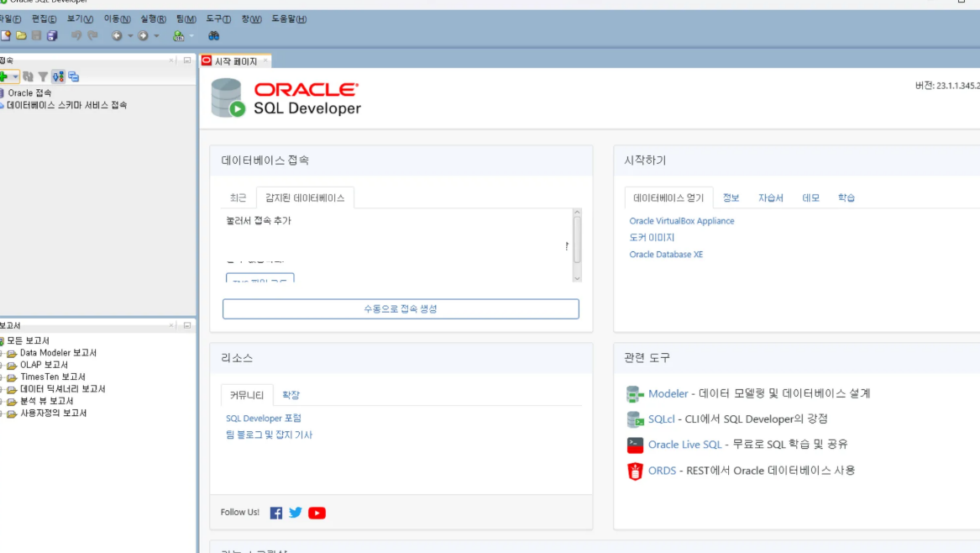The width and height of the screenshot is (980, 553).
Task: Switch to 자습서 tab
Action: coord(771,197)
